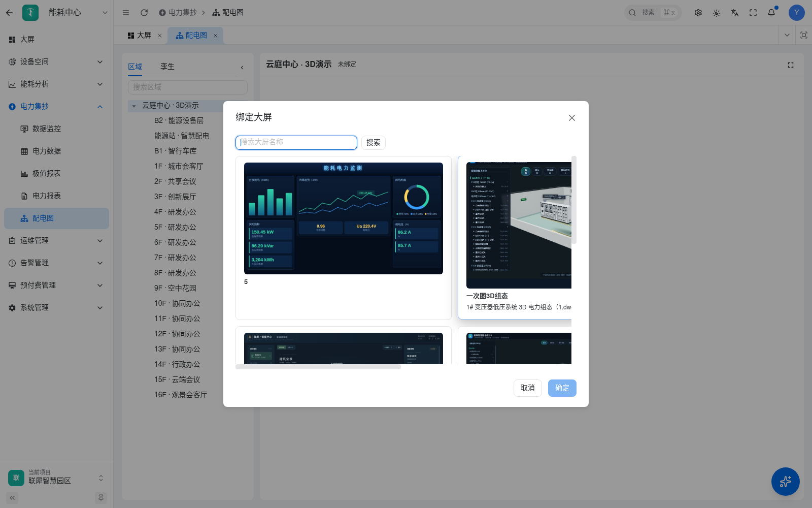Click the content focus icon beside tabs
Viewport: 812px width, 508px height.
(x=804, y=35)
